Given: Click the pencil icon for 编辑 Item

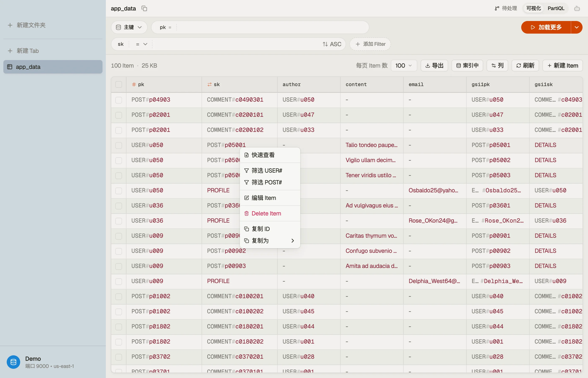Looking at the screenshot, I should coord(247,198).
